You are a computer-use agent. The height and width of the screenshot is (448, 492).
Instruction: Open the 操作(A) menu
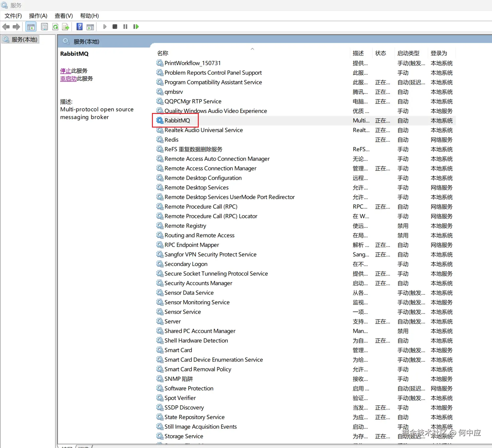tap(38, 16)
